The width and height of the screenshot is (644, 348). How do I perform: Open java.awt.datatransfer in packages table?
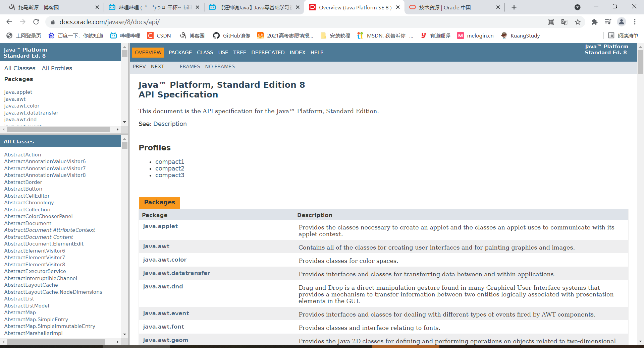176,273
